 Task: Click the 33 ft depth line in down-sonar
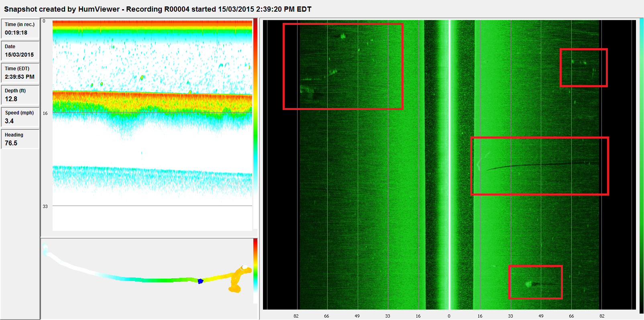[153, 206]
